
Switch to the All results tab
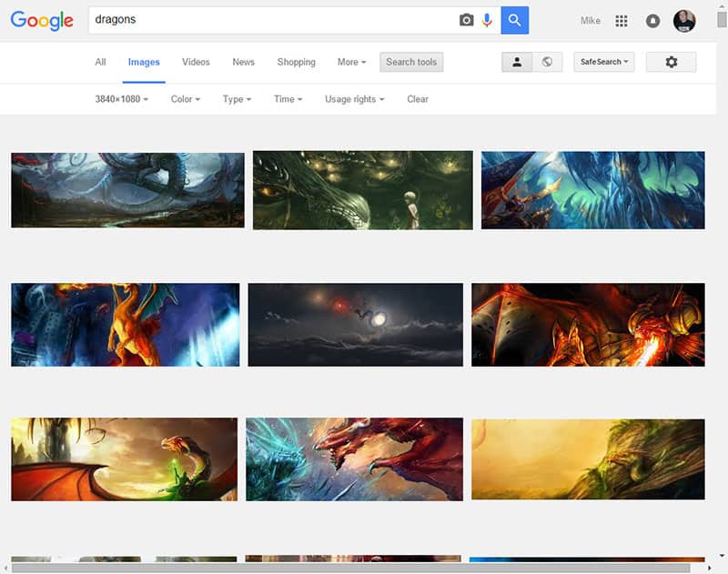pyautogui.click(x=100, y=62)
